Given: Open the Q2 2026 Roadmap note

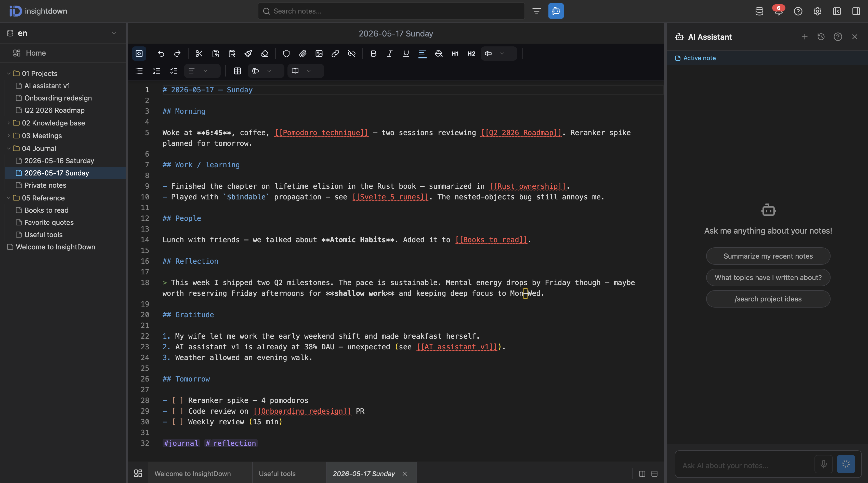Looking at the screenshot, I should 54,110.
